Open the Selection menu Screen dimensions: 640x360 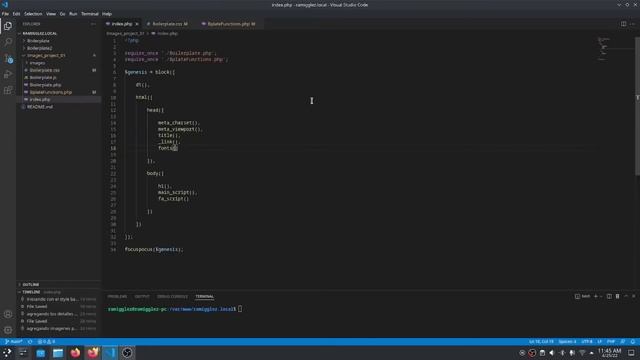click(x=33, y=14)
